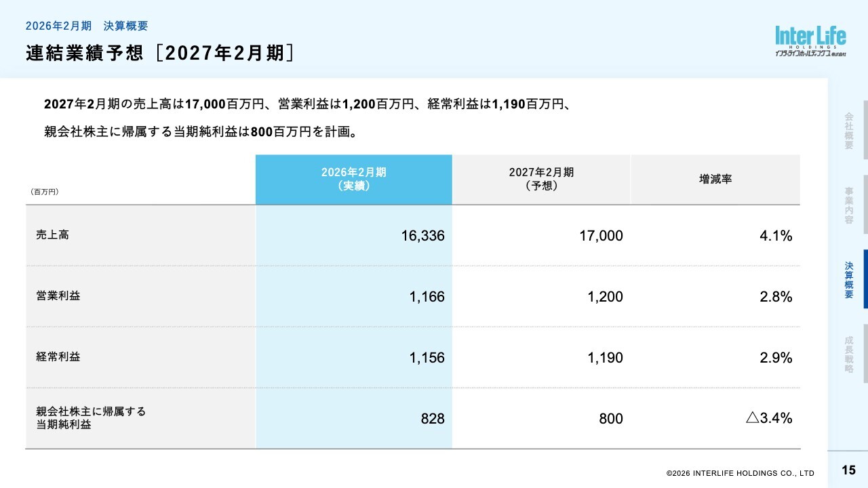Select the 決算概要 side tab
The image size is (868, 488).
848,280
